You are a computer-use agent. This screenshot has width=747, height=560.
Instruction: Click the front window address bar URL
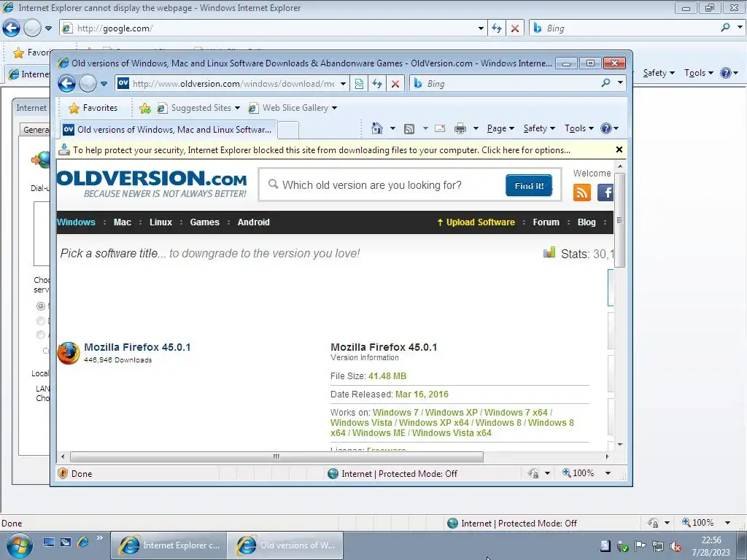click(233, 84)
